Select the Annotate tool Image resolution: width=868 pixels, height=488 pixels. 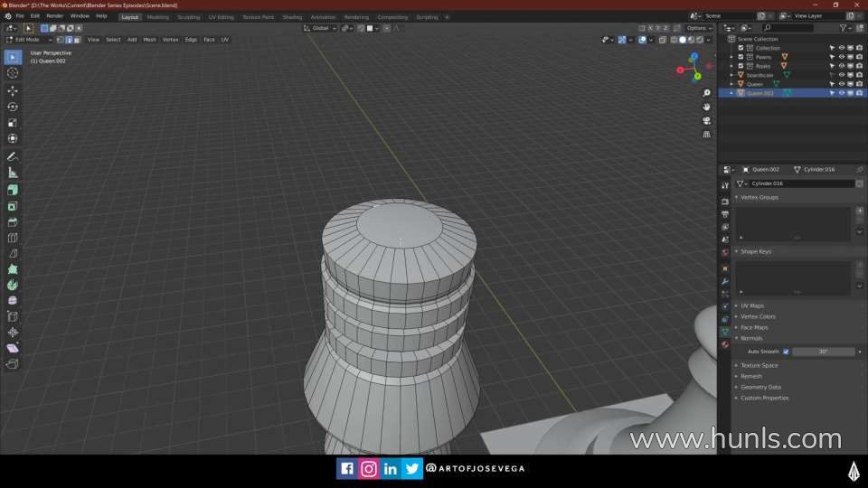pyautogui.click(x=13, y=157)
